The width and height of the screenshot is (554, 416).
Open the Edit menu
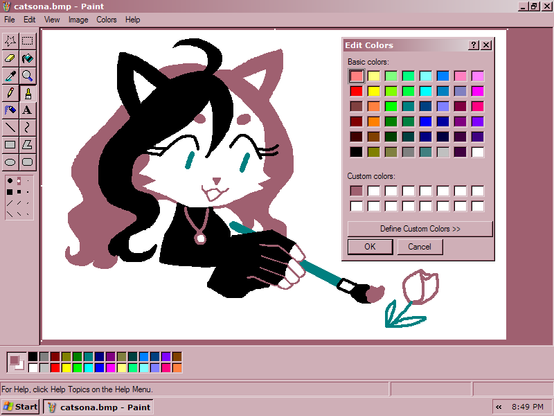(x=29, y=20)
